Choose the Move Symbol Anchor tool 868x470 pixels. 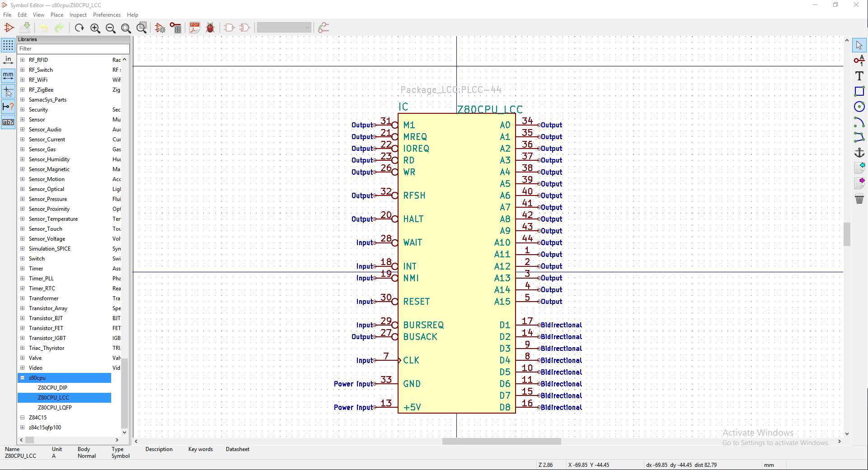coord(859,153)
